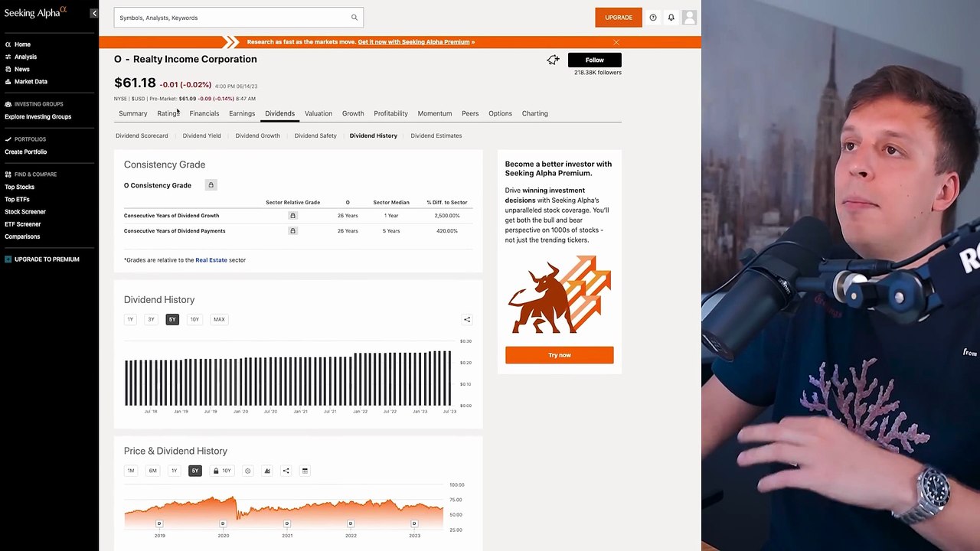Open the Summary tab
The image size is (980, 551).
pos(133,113)
